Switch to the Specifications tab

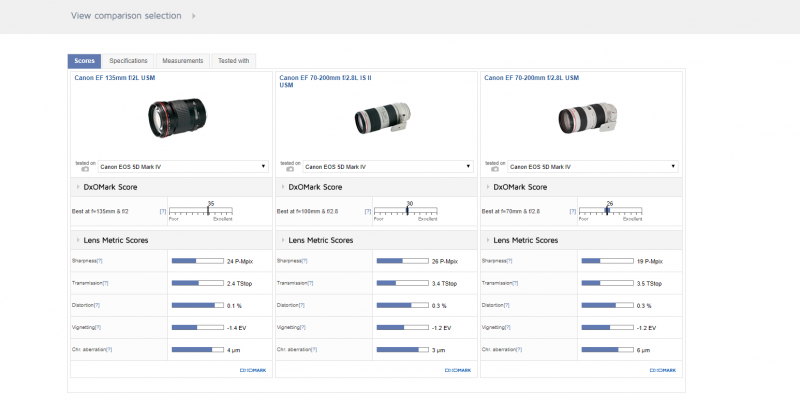[x=128, y=61]
